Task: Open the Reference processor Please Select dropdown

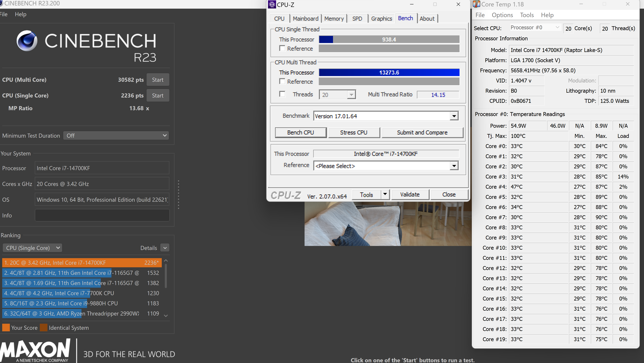Action: click(386, 166)
